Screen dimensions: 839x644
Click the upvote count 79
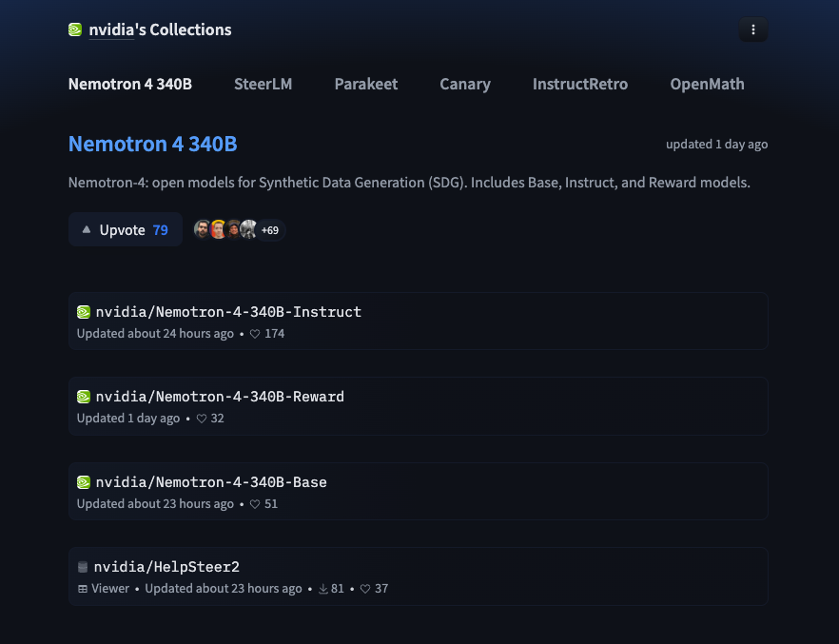pos(161,230)
